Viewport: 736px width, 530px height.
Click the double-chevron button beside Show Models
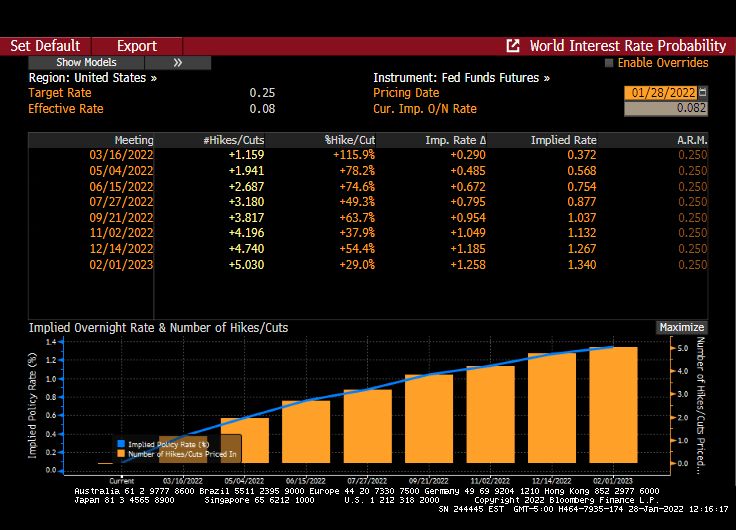click(178, 62)
